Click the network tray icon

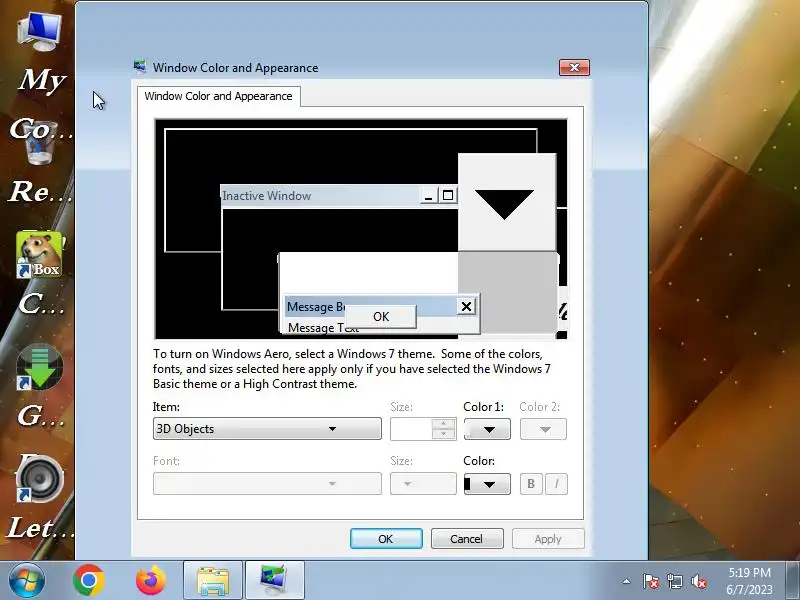tap(674, 581)
